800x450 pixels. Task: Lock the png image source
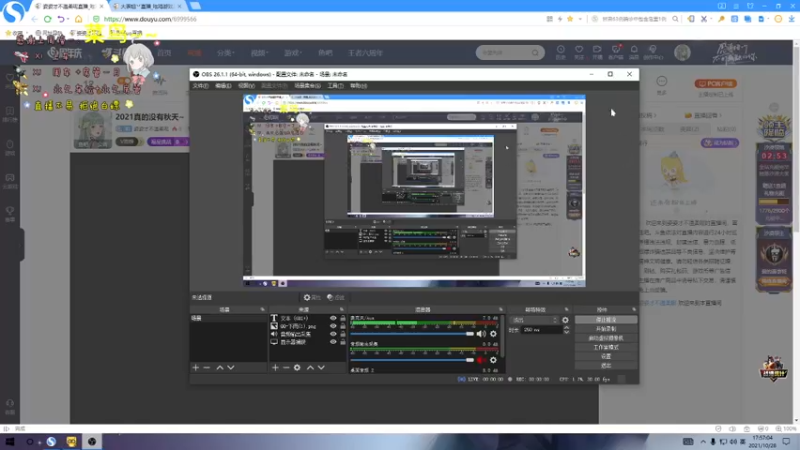(343, 326)
